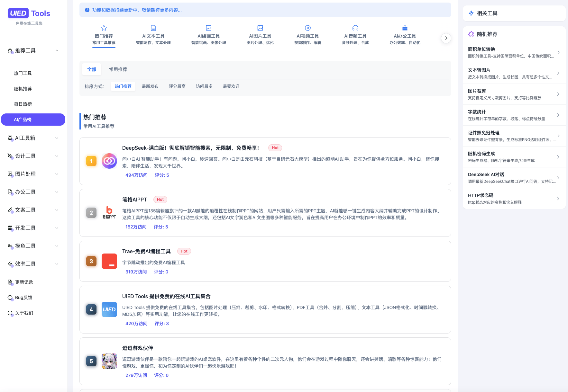Open HTTP状态码 in random recommendations

click(x=514, y=199)
